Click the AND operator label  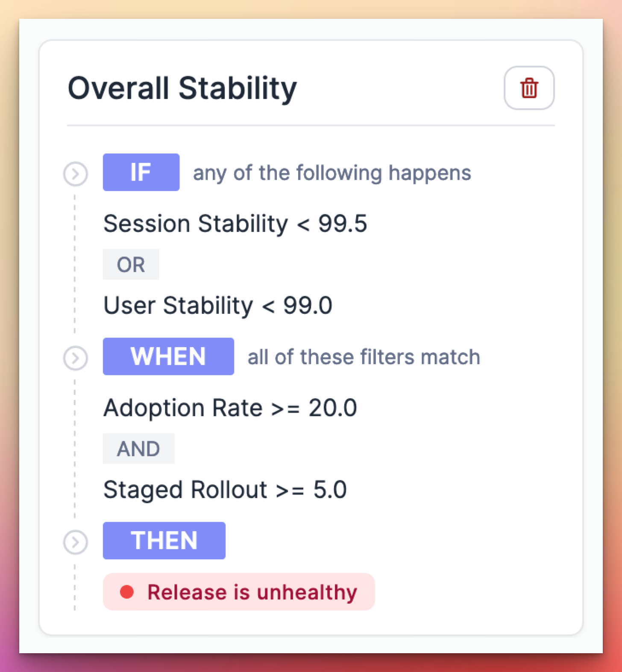pos(138,449)
